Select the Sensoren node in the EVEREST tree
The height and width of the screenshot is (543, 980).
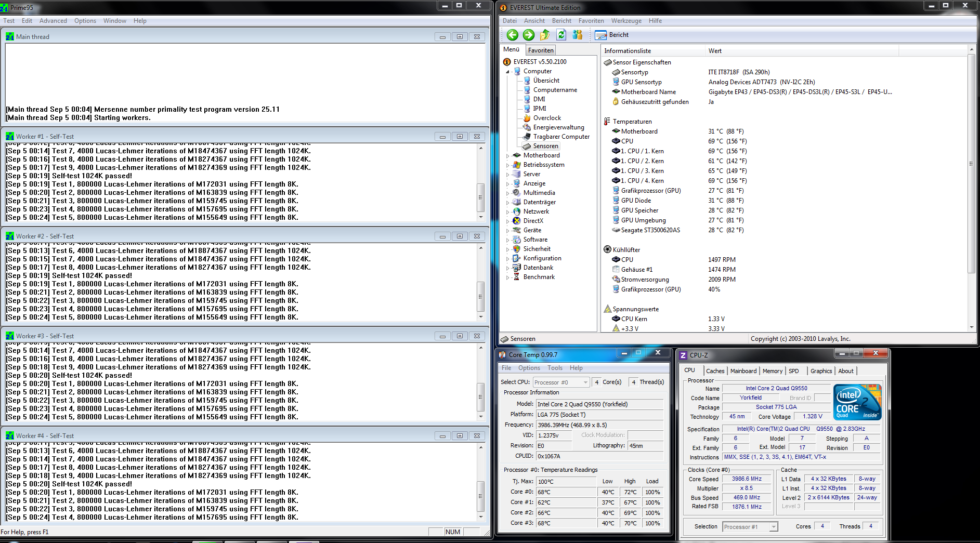(x=541, y=146)
